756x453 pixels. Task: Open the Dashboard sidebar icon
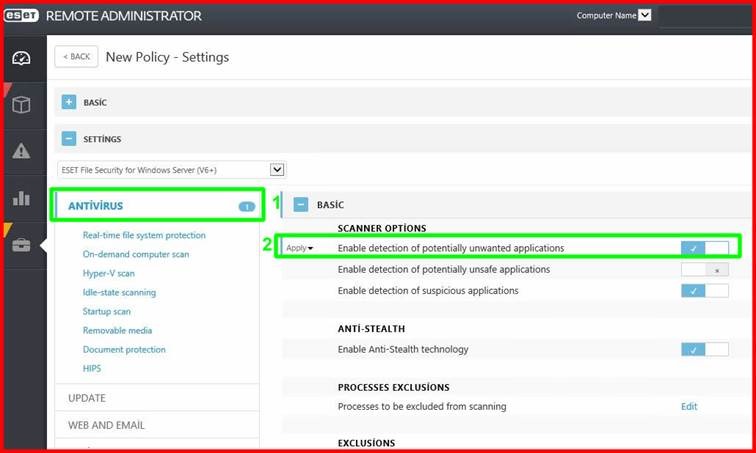click(x=21, y=58)
